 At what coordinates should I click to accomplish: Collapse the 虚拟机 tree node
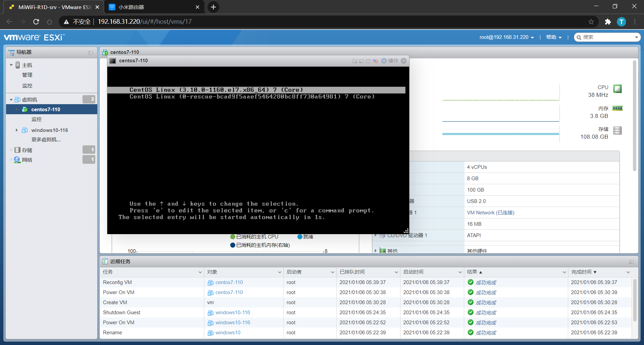(x=11, y=99)
